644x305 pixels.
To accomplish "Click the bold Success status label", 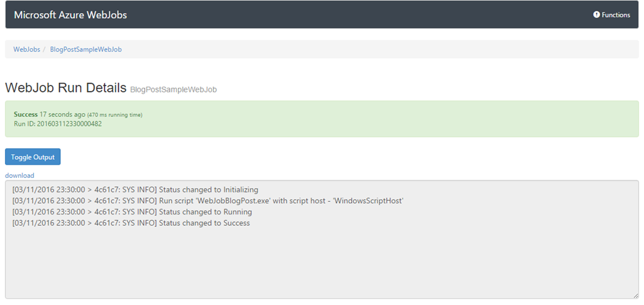I will click(25, 114).
